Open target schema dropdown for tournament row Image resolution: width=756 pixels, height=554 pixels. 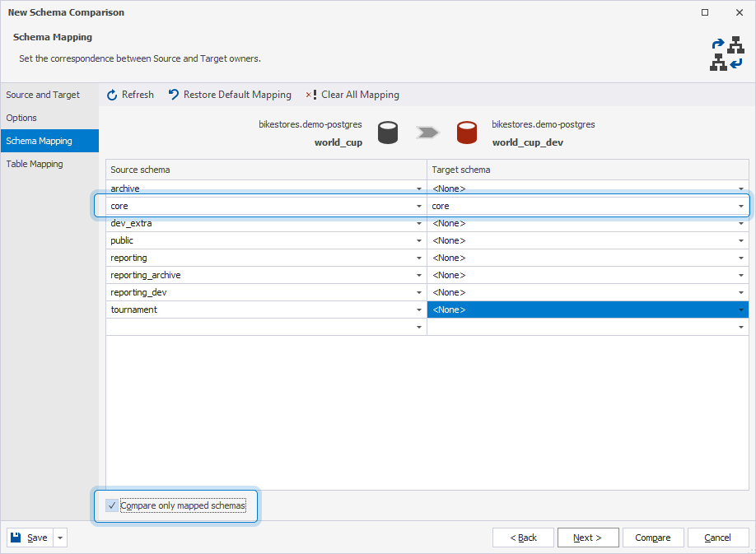pyautogui.click(x=741, y=310)
